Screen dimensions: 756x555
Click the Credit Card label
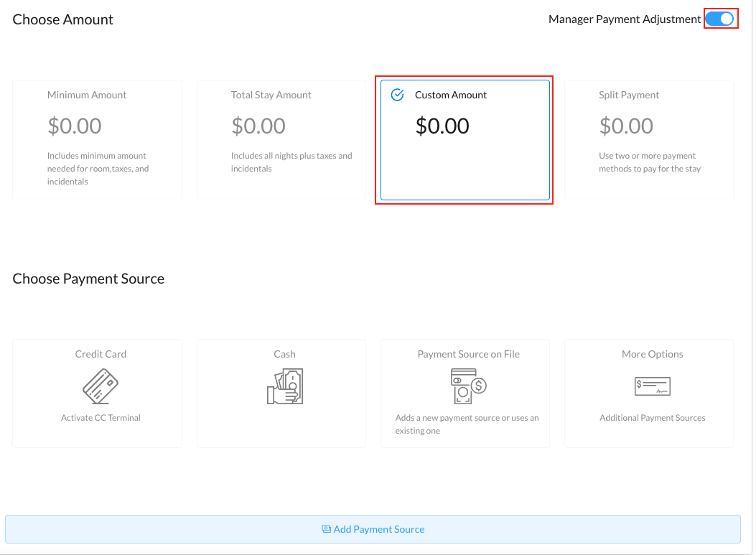[x=101, y=354]
